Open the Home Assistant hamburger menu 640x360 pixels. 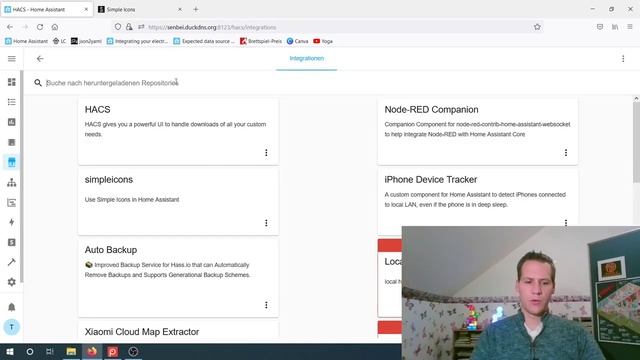11,59
